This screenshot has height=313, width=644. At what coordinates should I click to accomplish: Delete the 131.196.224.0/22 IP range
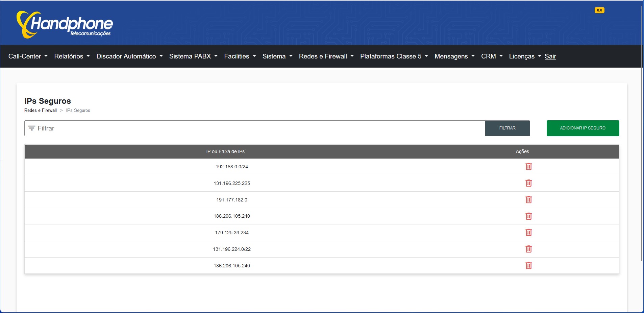528,249
